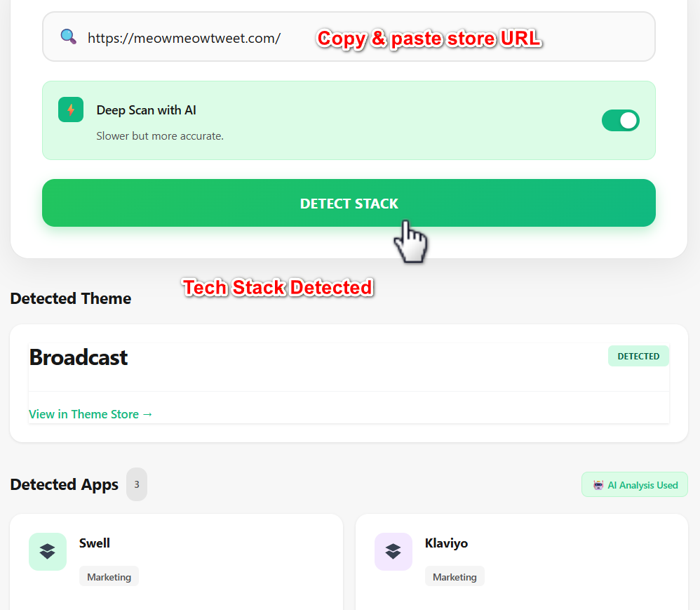
Task: Click the lightning bolt Deep Scan icon
Action: click(x=70, y=110)
